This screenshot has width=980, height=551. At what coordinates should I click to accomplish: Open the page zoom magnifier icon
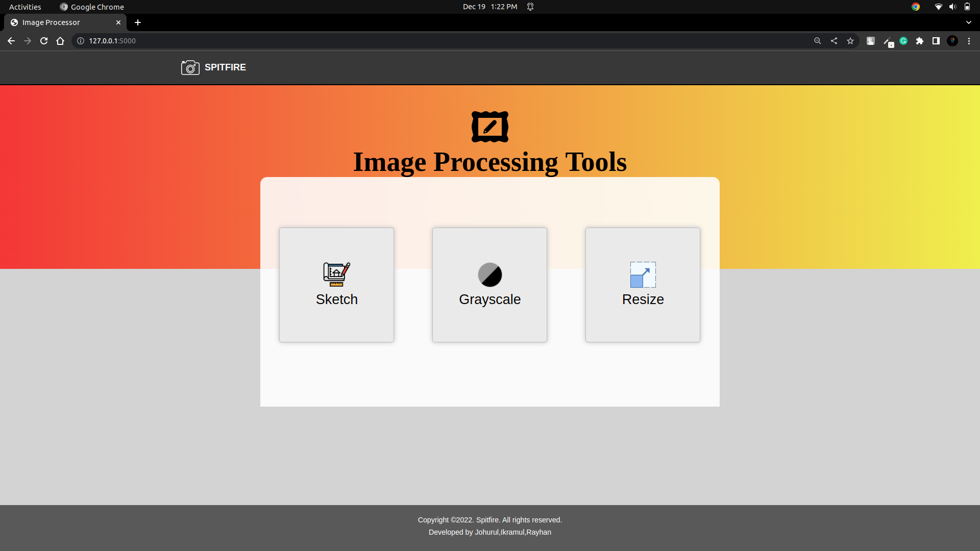(818, 41)
